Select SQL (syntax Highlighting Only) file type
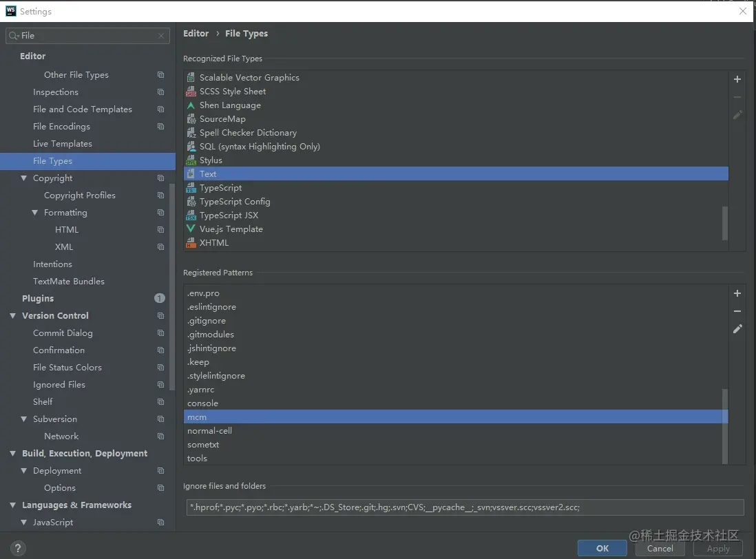The width and height of the screenshot is (756, 559). coord(456,147)
